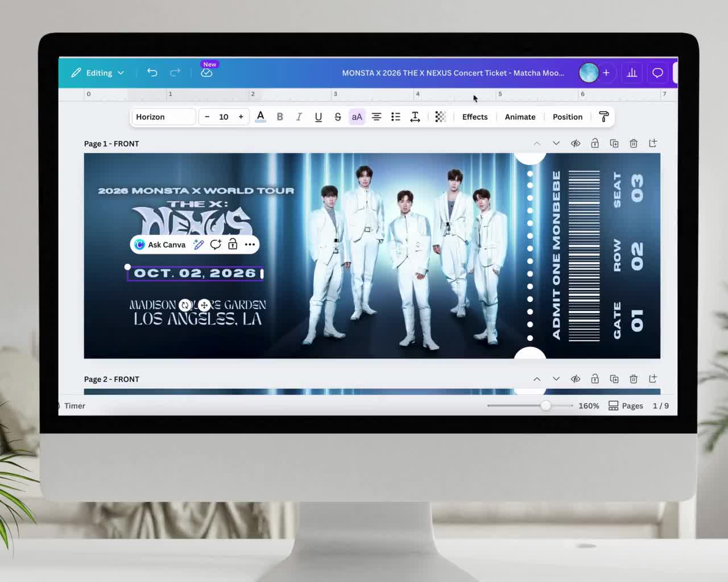The height and width of the screenshot is (582, 728).
Task: Click the Ask Canva button
Action: coord(160,244)
